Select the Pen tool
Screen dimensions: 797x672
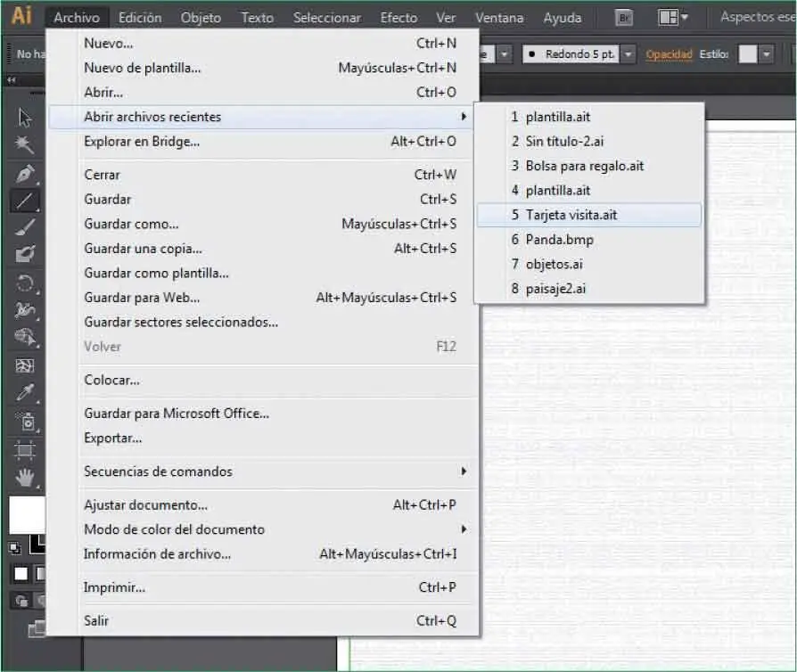(24, 174)
